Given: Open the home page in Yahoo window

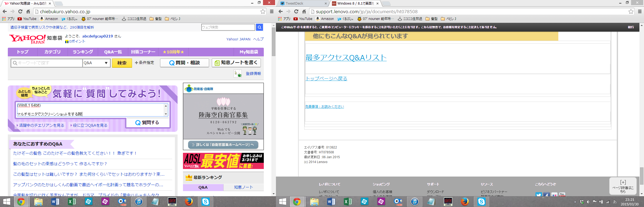Looking at the screenshot, I should 28,12.
